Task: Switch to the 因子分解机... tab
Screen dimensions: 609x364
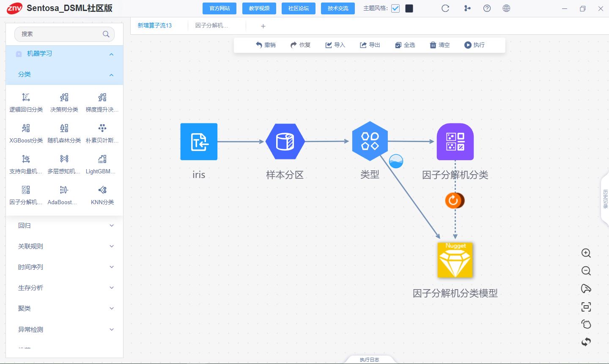Action: (211, 25)
